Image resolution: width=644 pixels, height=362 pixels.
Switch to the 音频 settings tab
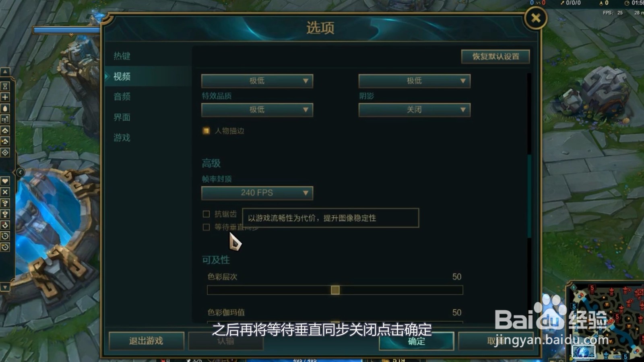click(122, 97)
